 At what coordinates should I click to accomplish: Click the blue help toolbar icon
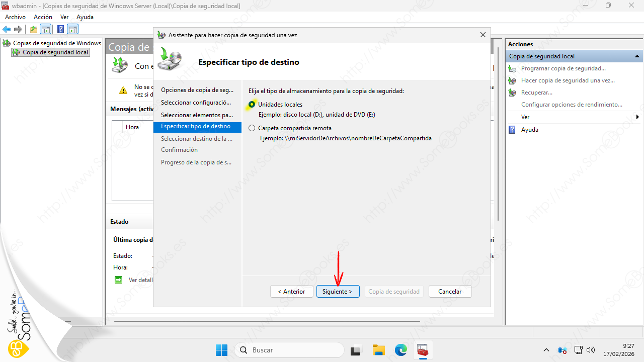[x=60, y=29]
